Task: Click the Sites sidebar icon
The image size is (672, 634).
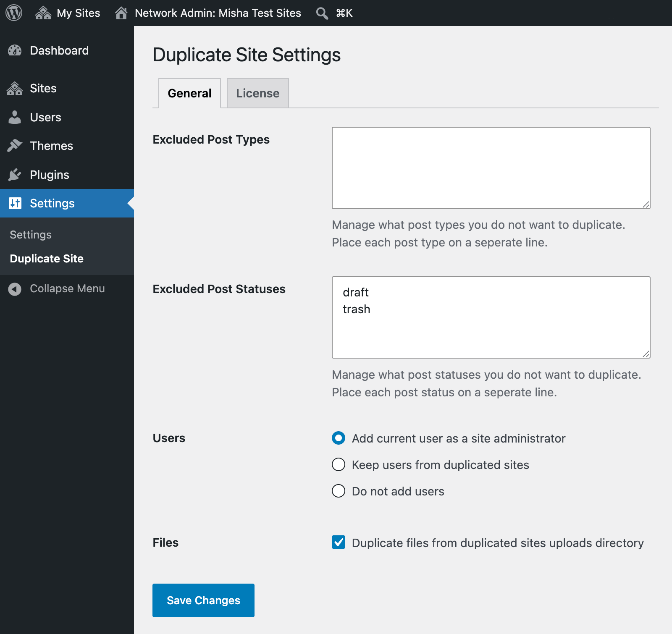Action: [15, 88]
